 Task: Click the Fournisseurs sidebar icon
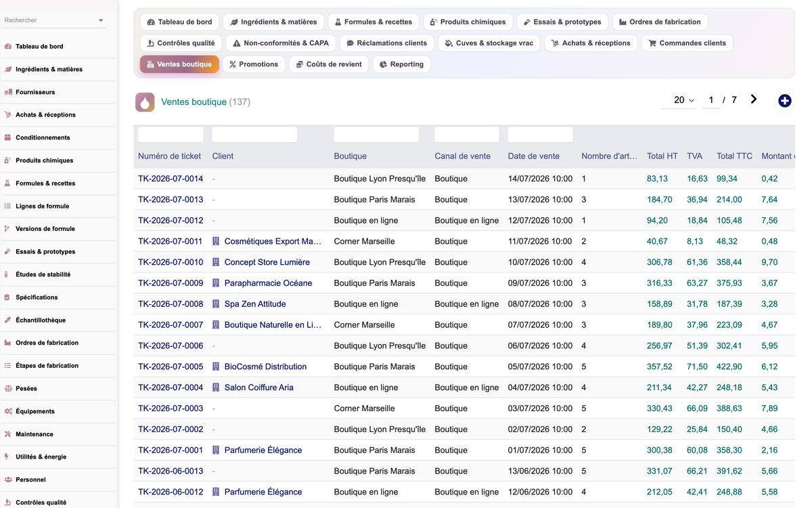tap(8, 92)
